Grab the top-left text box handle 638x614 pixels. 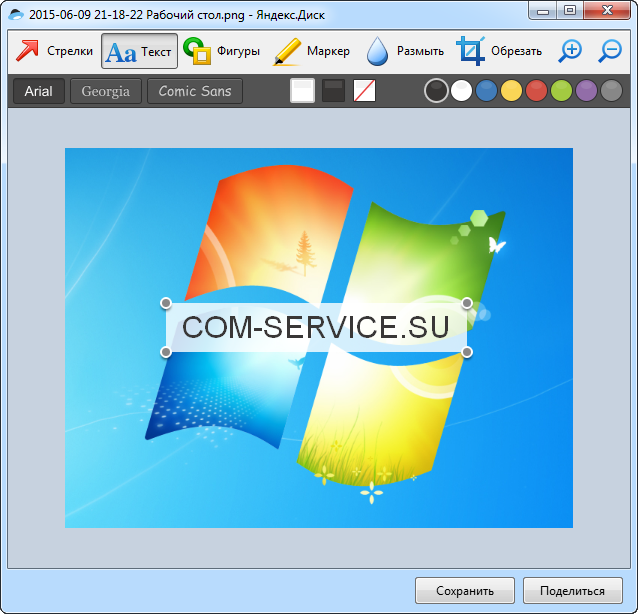[x=166, y=303]
